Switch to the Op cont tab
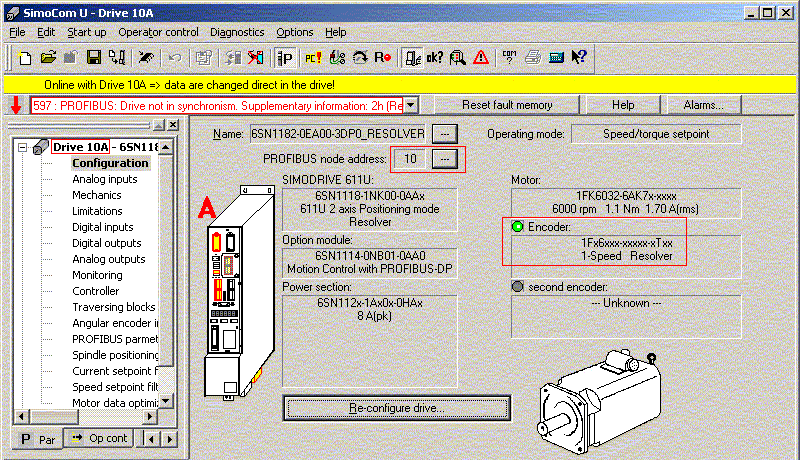The height and width of the screenshot is (460, 800). (99, 438)
